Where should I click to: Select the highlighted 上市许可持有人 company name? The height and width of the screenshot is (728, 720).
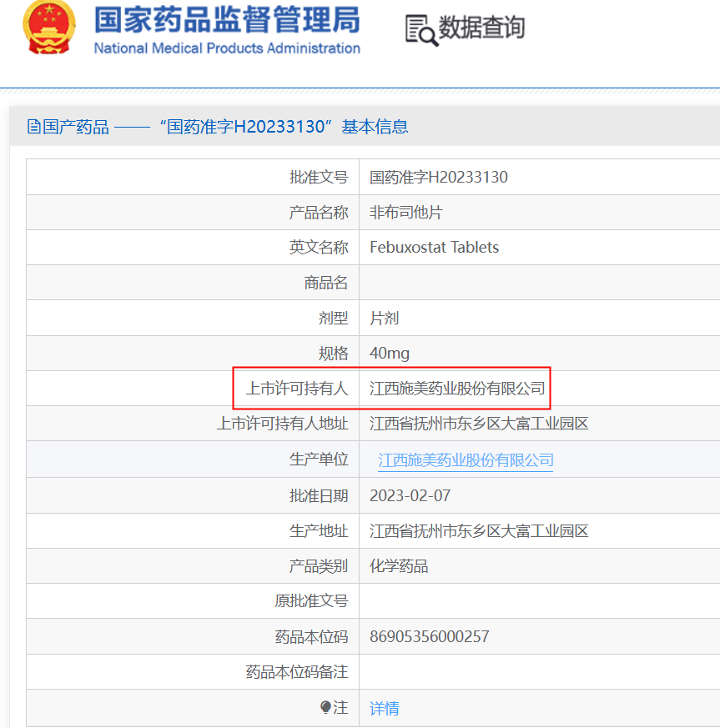(x=457, y=389)
